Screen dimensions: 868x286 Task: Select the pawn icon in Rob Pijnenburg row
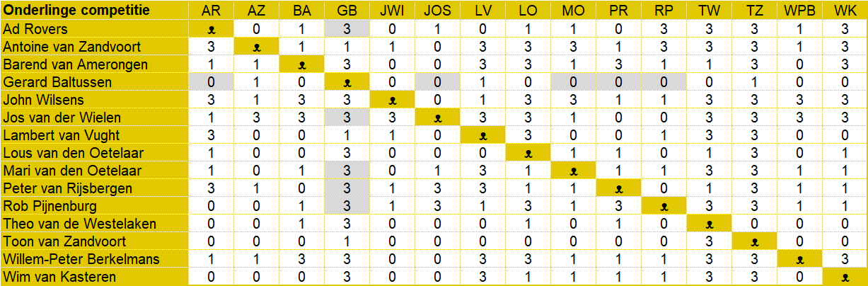pos(664,207)
